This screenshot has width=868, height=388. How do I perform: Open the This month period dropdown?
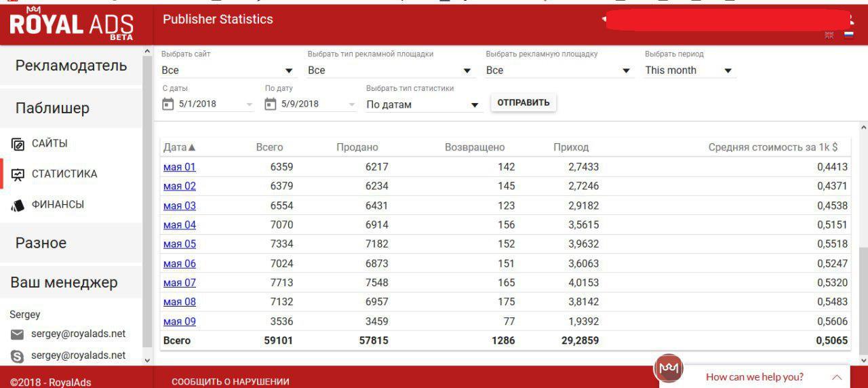click(x=689, y=71)
